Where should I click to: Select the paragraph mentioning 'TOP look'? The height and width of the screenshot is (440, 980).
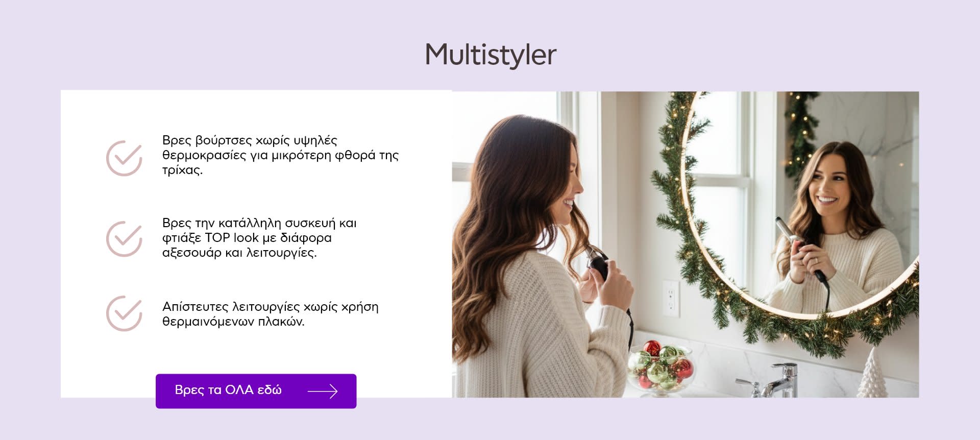pos(259,238)
